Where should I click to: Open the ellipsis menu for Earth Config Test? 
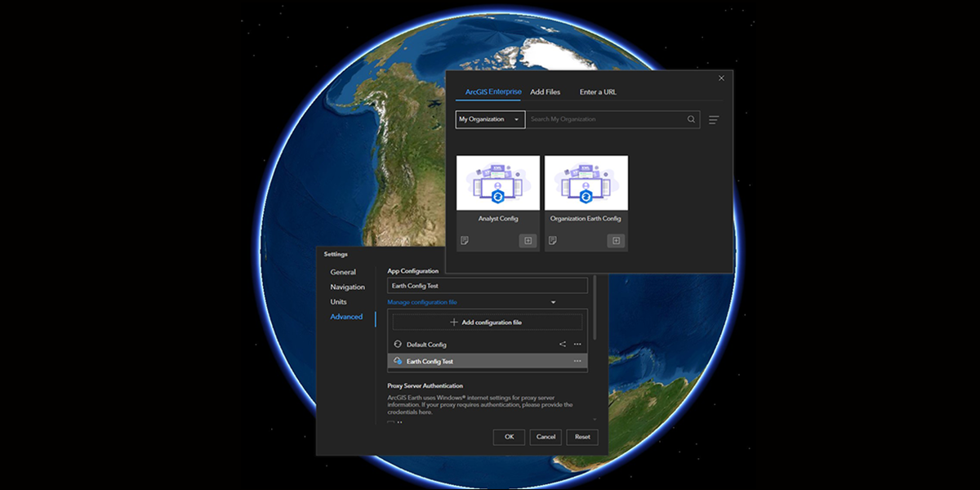tap(577, 360)
